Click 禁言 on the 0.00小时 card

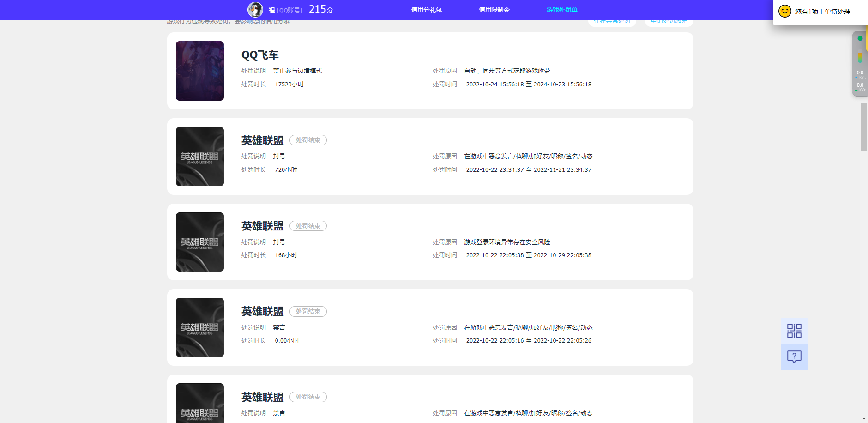click(279, 327)
